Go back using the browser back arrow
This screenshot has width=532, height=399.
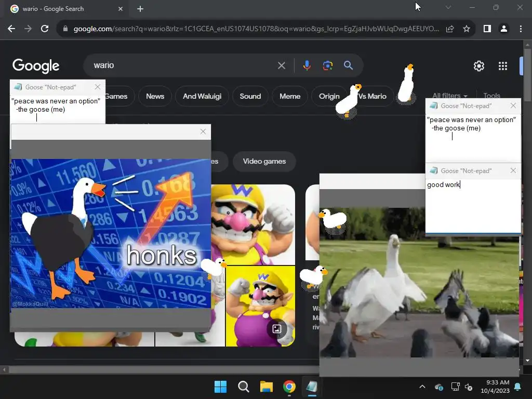11,29
